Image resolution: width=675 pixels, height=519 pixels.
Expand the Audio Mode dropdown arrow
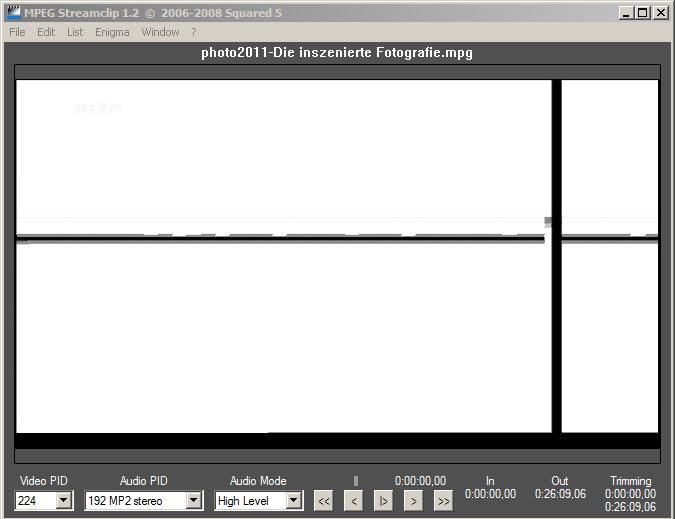click(x=294, y=500)
